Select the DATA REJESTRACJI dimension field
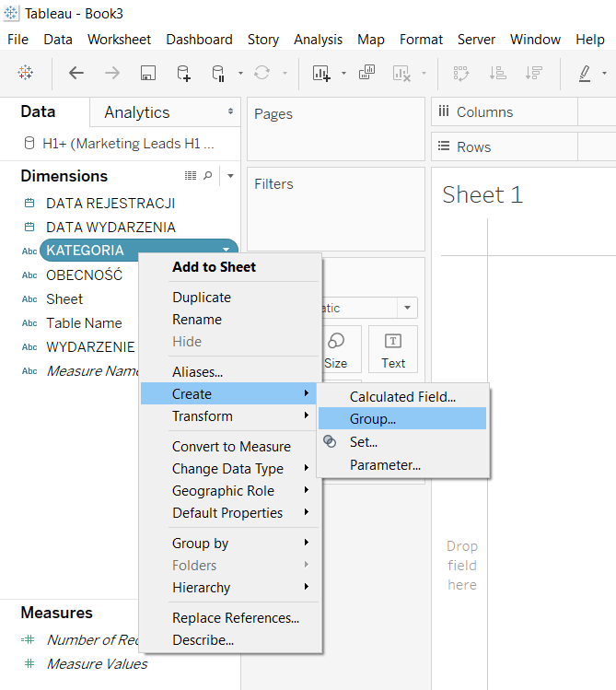This screenshot has height=690, width=616. [x=110, y=203]
